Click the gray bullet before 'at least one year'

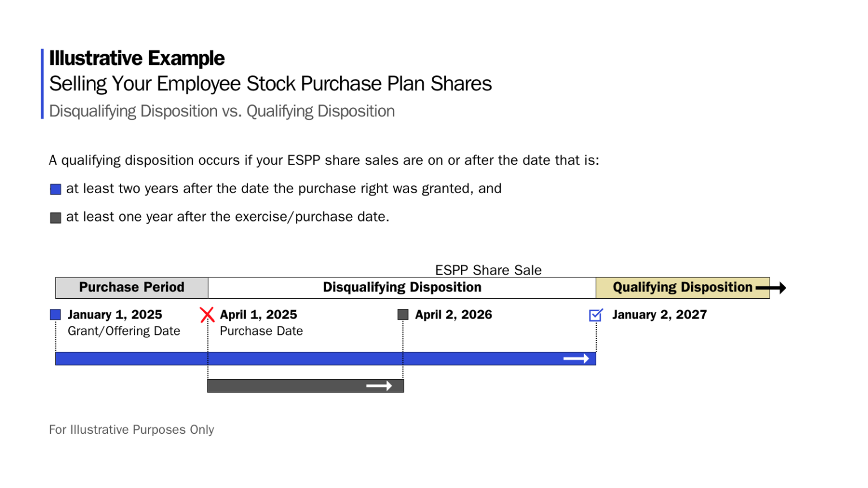tap(55, 218)
